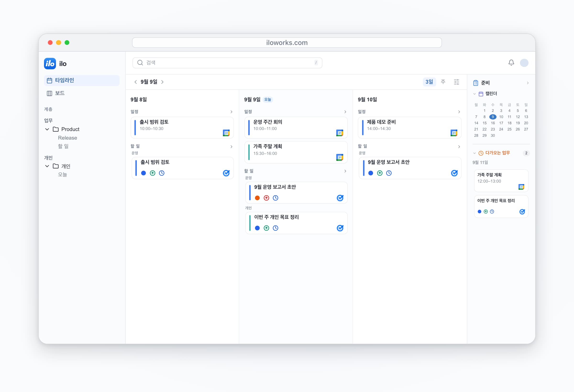Mark timeline 이번 주 개인 목표 정리 complete
Viewport: 574px width, 392px height.
[340, 228]
